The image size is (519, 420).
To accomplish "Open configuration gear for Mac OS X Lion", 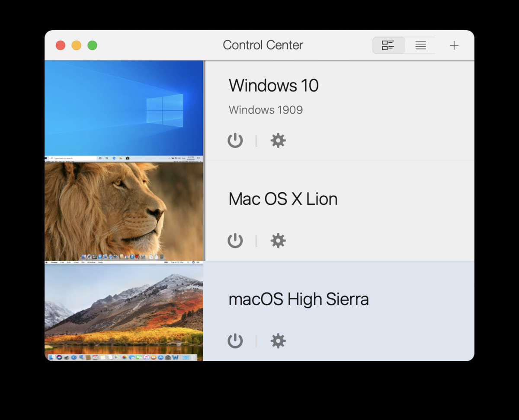I will coord(278,241).
